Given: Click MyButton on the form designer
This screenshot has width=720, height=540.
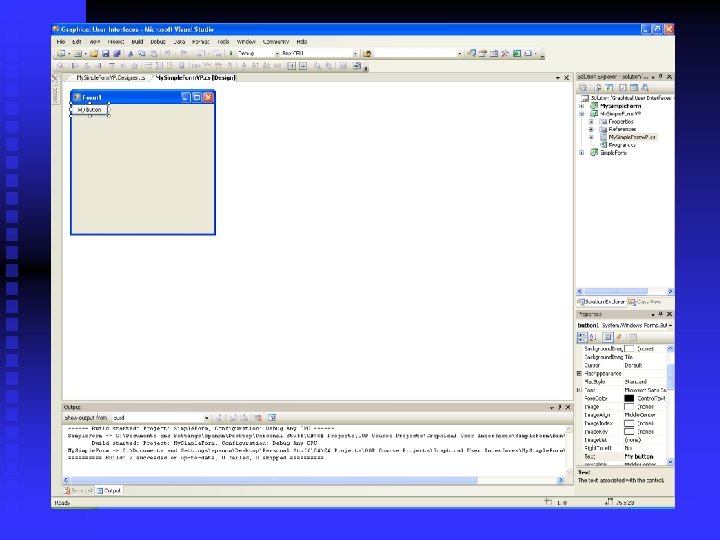Looking at the screenshot, I should pyautogui.click(x=89, y=109).
